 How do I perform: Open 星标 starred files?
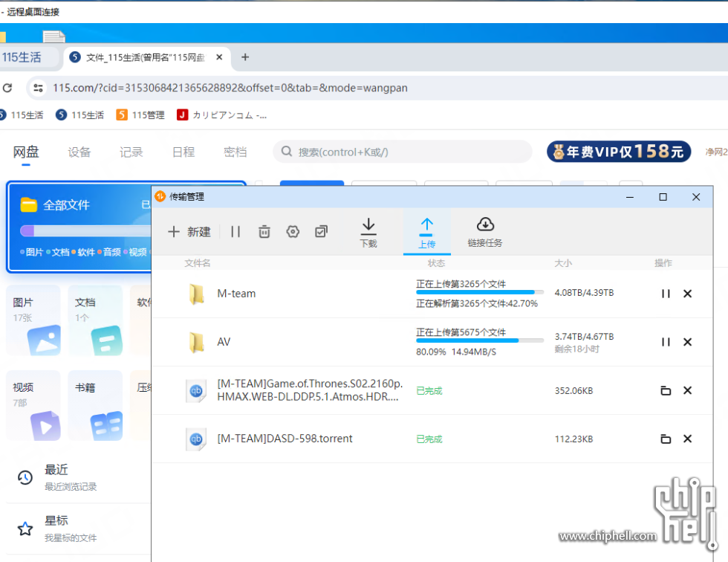pos(78,528)
